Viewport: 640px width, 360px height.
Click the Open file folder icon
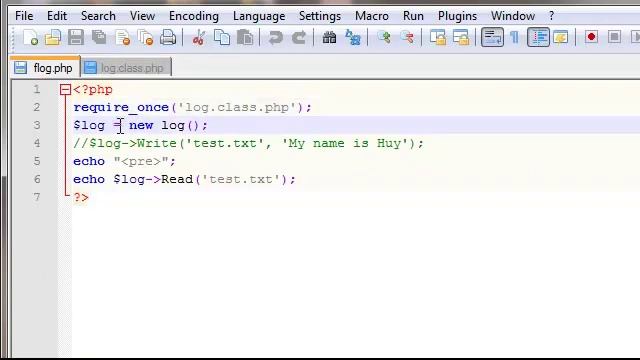pyautogui.click(x=53, y=38)
